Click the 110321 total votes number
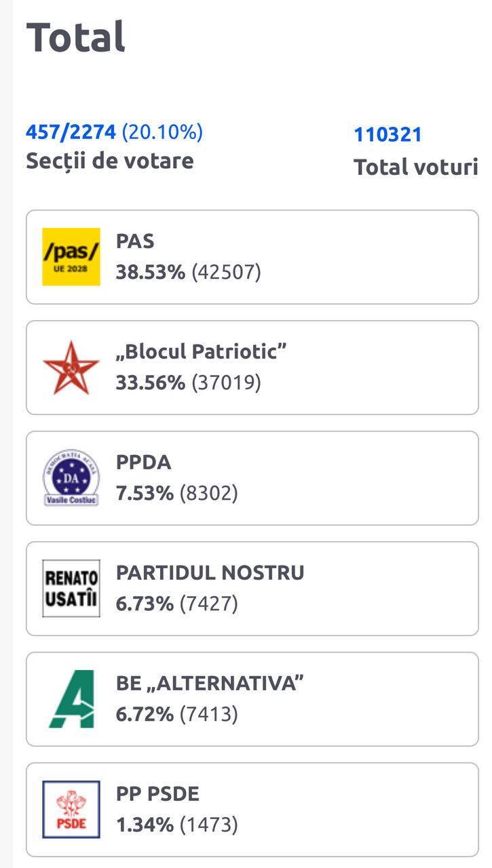 coord(387,134)
